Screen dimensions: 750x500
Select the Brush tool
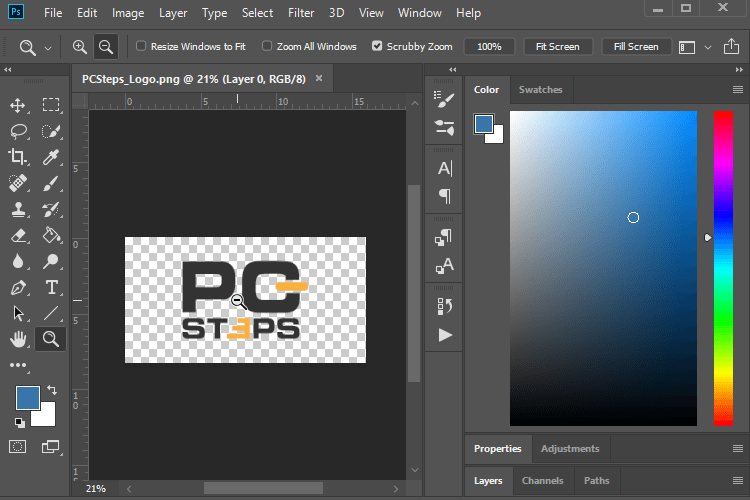51,183
